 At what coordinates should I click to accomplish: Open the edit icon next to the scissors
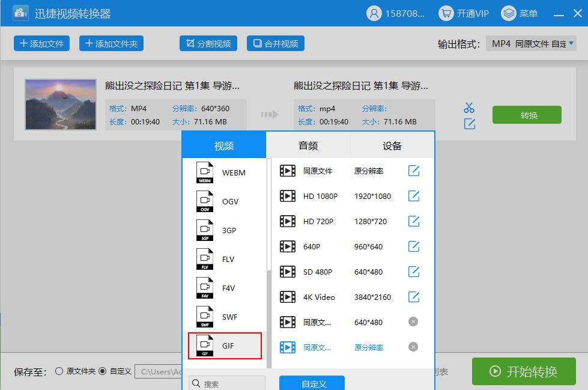468,123
